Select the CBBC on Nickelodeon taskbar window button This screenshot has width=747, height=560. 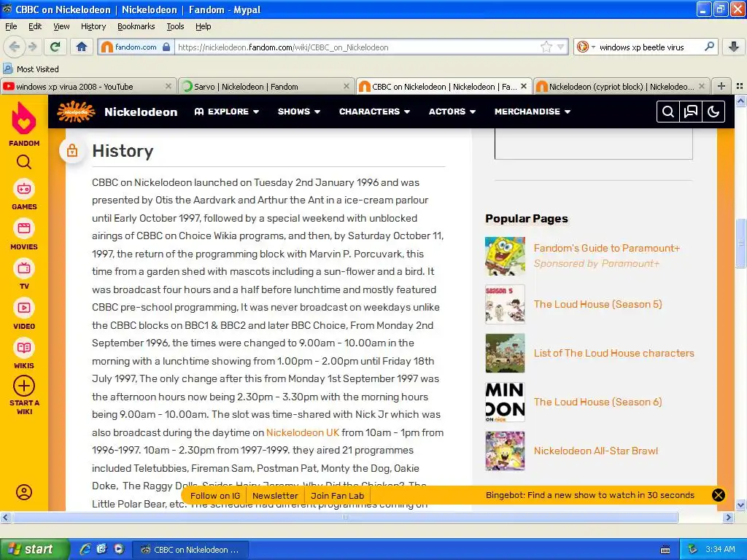(190, 550)
